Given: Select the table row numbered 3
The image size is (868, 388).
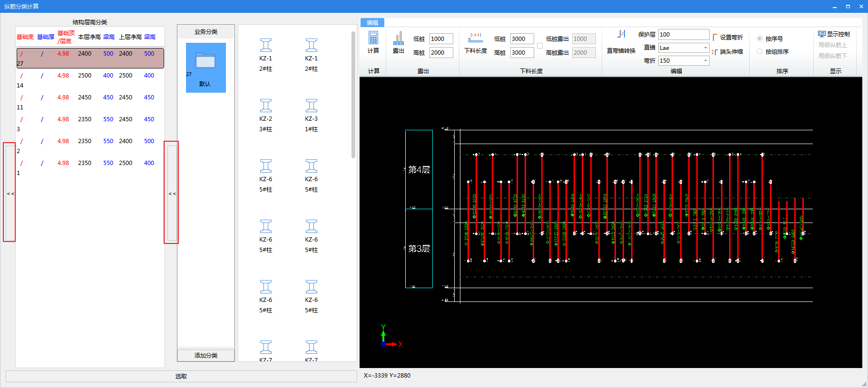Looking at the screenshot, I should point(90,124).
